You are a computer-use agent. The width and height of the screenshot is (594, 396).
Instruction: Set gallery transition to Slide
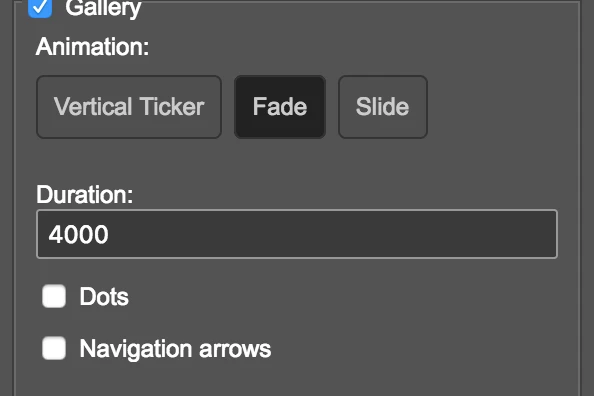[383, 107]
